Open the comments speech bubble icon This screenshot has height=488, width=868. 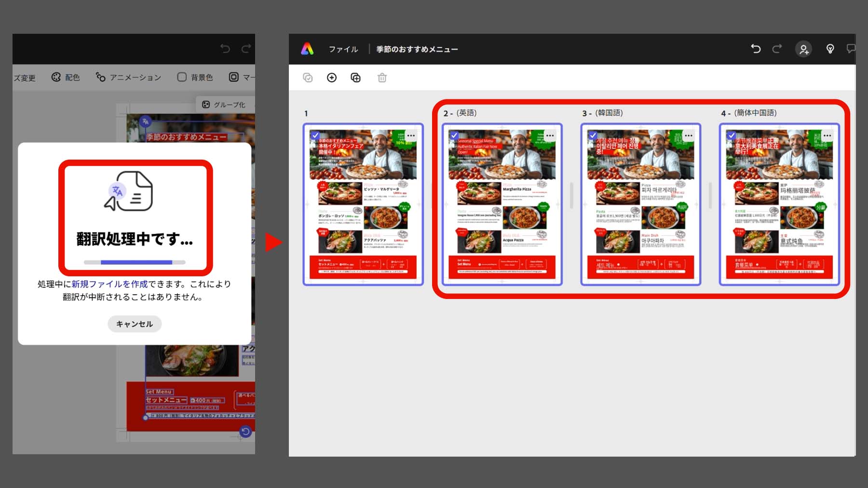click(x=851, y=49)
